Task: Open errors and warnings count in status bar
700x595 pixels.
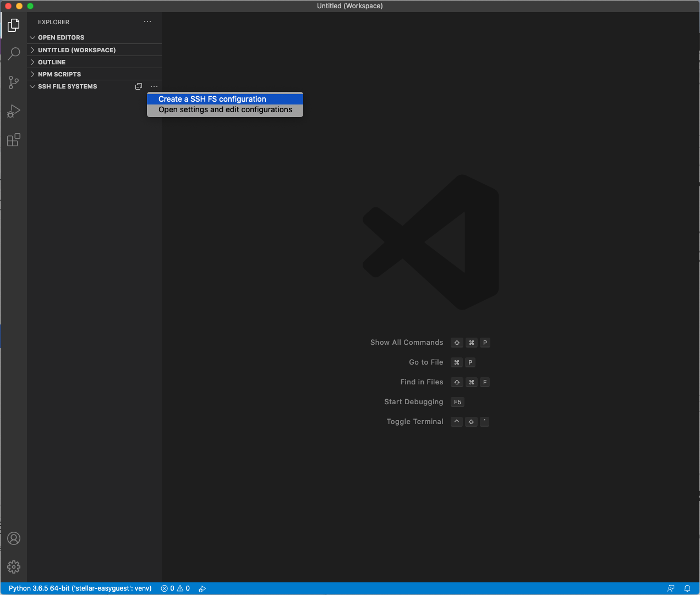Action: 176,588
